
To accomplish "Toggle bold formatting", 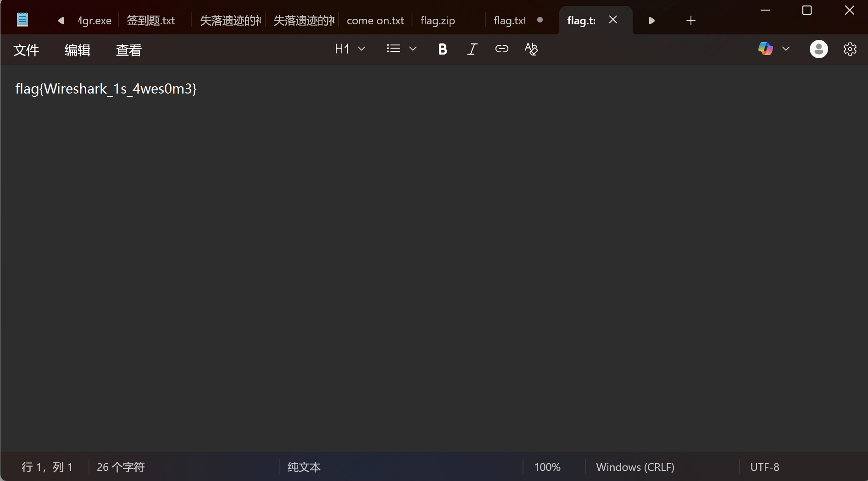I will click(x=442, y=49).
